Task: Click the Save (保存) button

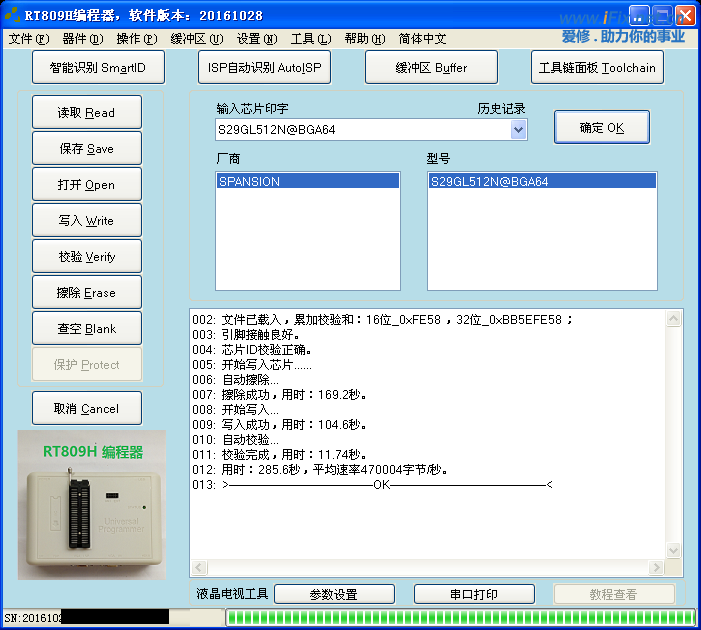Action: 87,149
